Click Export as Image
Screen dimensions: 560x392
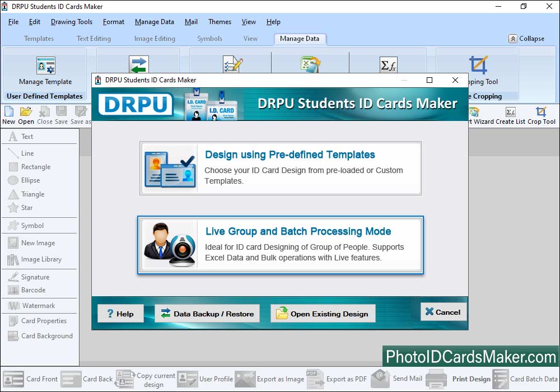(x=270, y=379)
